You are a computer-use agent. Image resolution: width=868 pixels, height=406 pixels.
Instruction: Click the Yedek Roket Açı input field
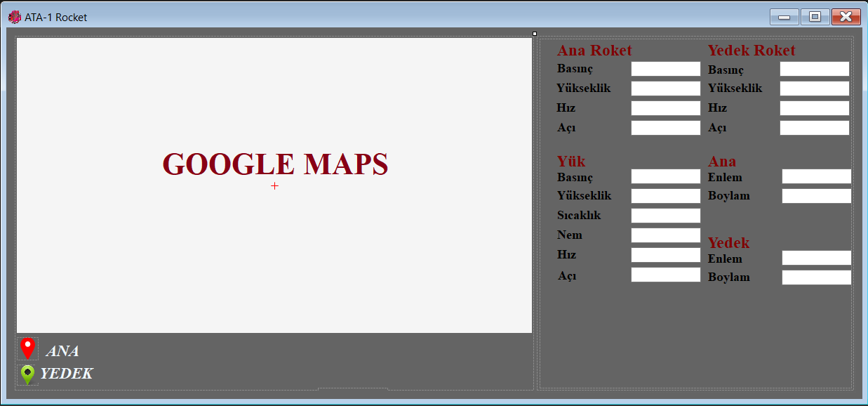[x=815, y=128]
